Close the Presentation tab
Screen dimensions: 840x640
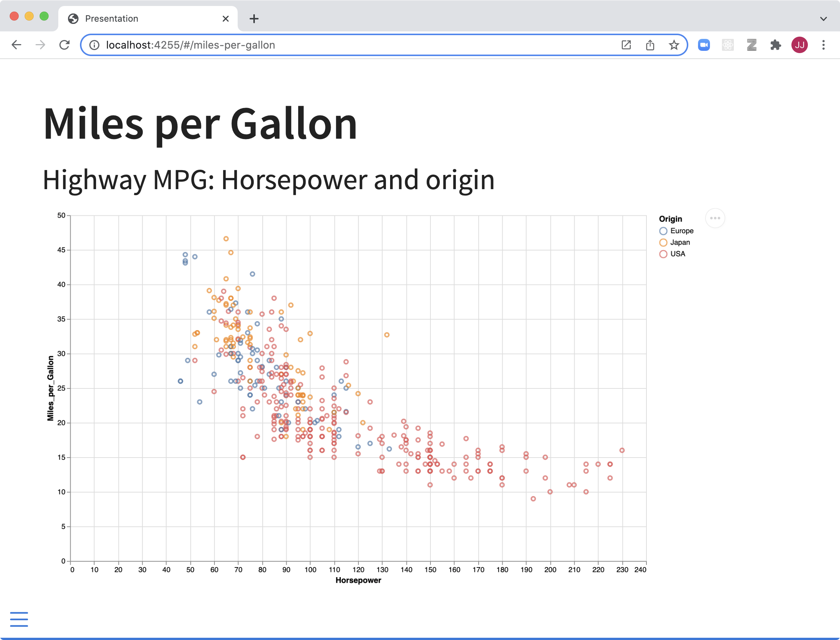tap(225, 19)
